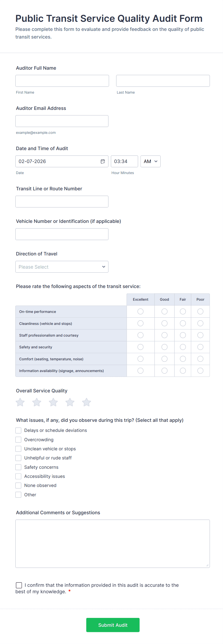Click the Hour Minutes time field
Screen dimensions: 223x644
tap(124, 161)
